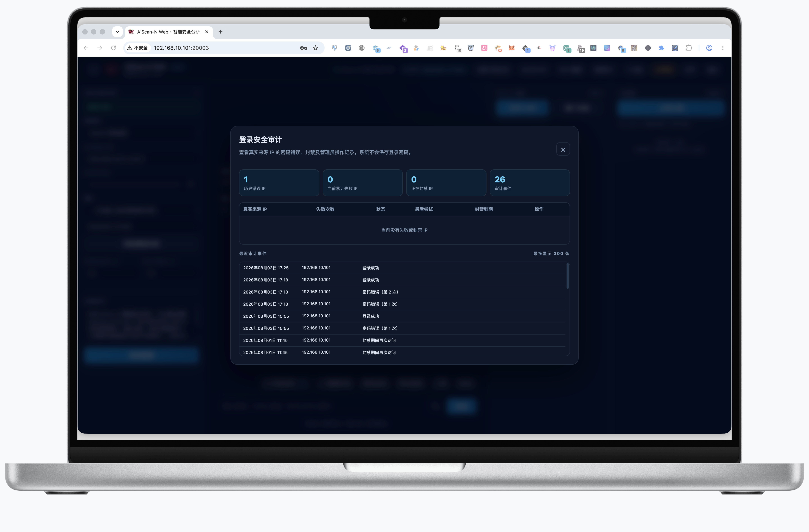This screenshot has width=809, height=532.
Task: Click the 当前没有失败或封禁 IP message
Action: (x=404, y=230)
